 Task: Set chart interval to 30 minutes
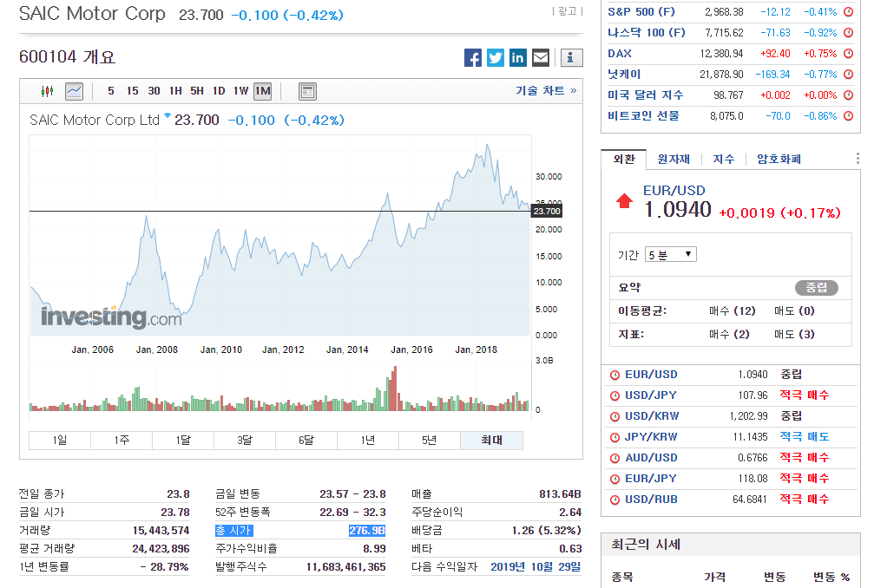154,91
